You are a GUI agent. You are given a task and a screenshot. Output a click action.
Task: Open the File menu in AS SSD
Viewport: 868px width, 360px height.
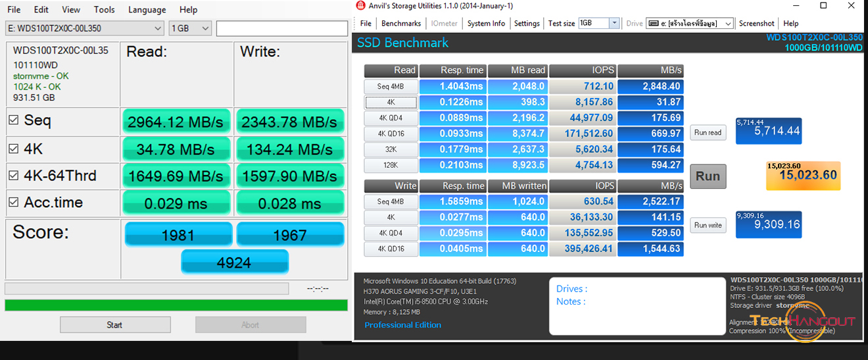(13, 10)
